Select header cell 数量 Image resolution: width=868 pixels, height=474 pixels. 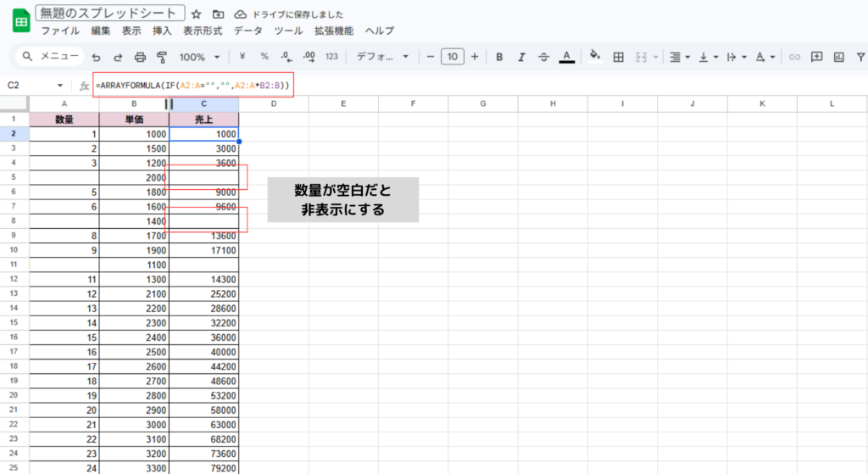64,119
